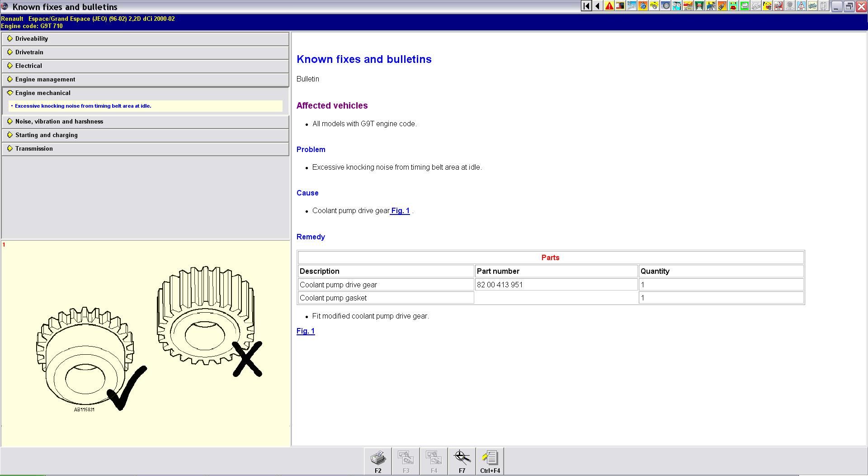Click the red warning triangle toolbar icon
Viewport: 868px width, 476px height.
[609, 6]
